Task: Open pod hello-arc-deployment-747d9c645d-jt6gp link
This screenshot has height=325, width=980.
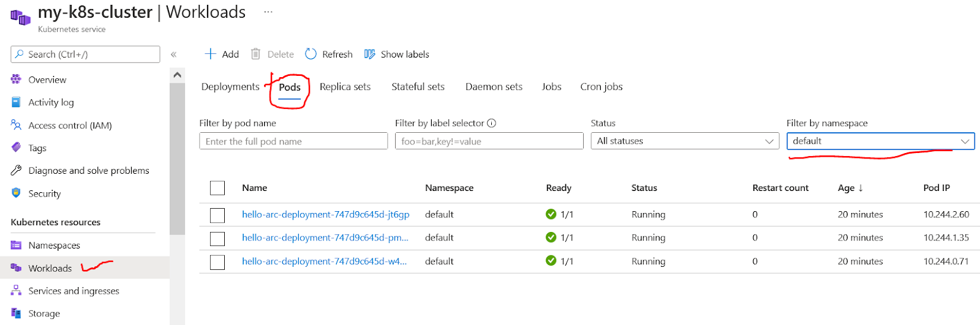Action: pyautogui.click(x=326, y=214)
